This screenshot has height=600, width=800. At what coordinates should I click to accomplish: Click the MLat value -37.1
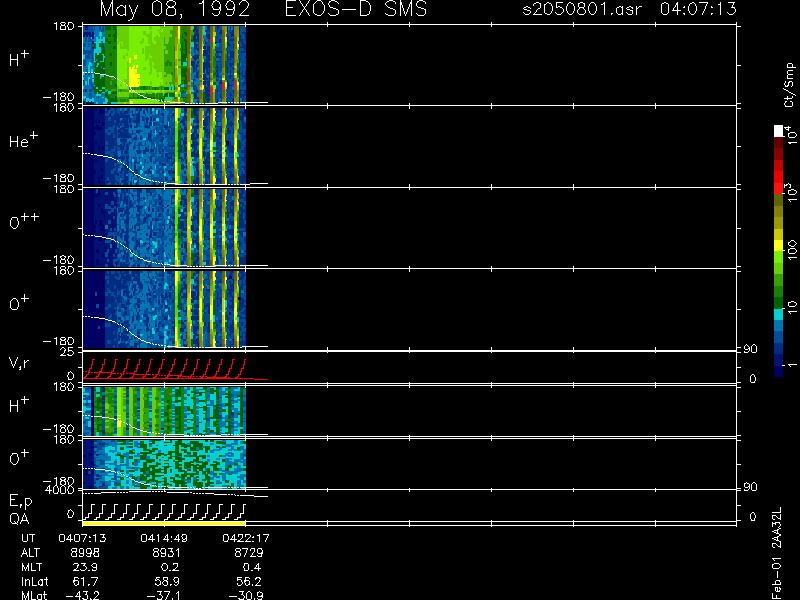pyautogui.click(x=164, y=595)
